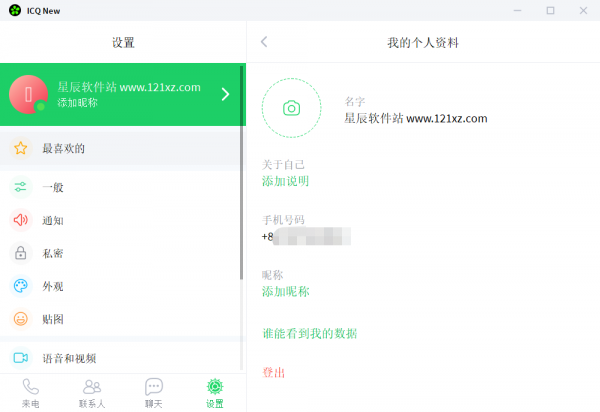Click the star icon beside 最喜欢的

point(21,148)
